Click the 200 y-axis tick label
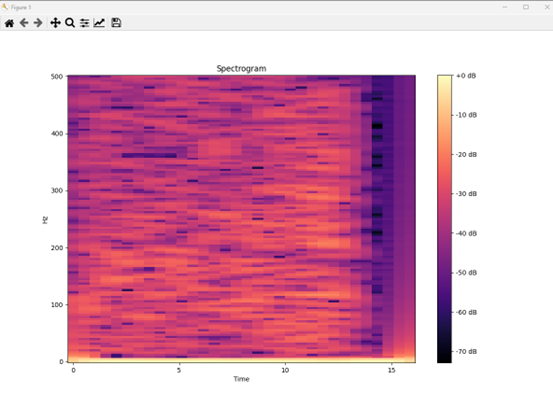Image resolution: width=553 pixels, height=393 pixels. tap(57, 248)
